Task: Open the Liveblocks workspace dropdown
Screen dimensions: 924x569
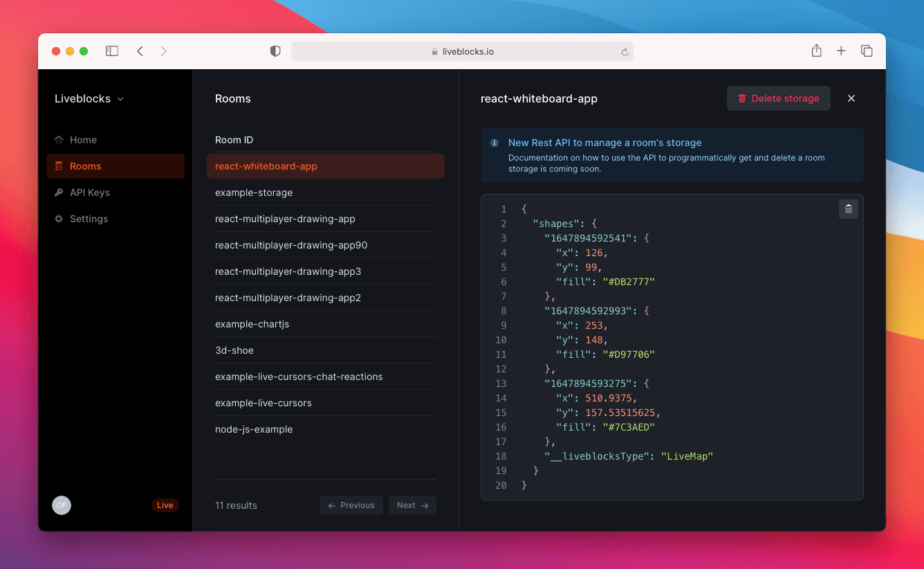Action: tap(89, 98)
